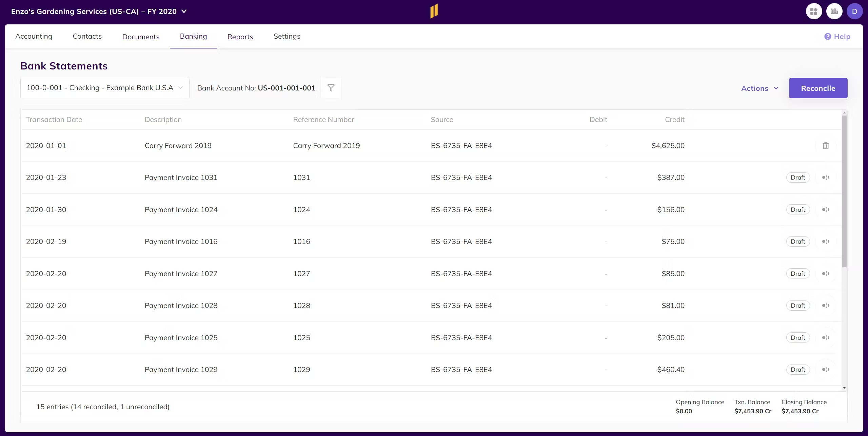Image resolution: width=868 pixels, height=436 pixels.
Task: Click the Help question mark icon
Action: (x=828, y=37)
